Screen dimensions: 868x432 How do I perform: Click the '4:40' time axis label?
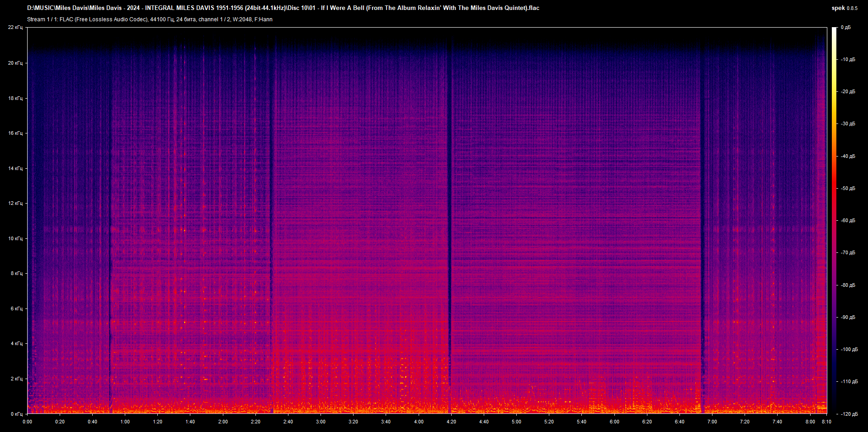tap(484, 422)
